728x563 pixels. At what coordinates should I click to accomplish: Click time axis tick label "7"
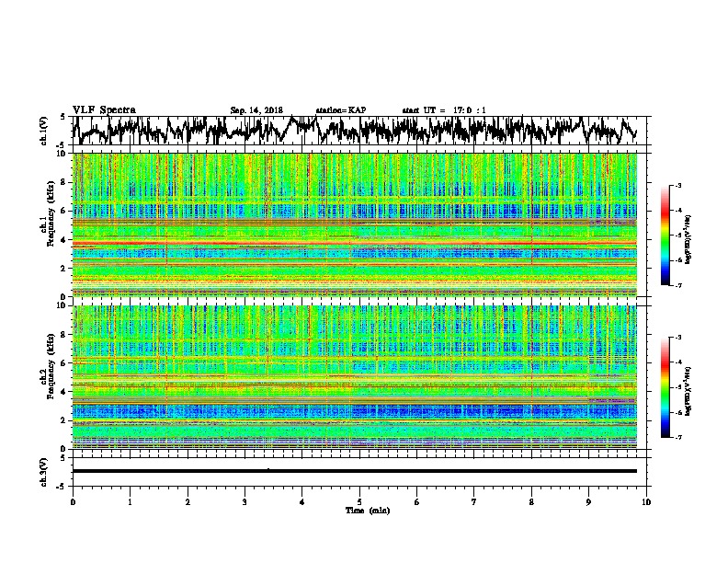[x=474, y=502]
